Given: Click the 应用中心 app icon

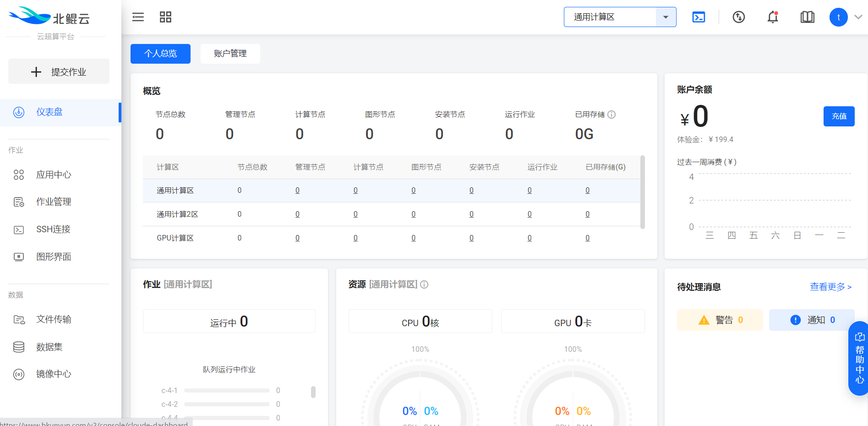Looking at the screenshot, I should pyautogui.click(x=19, y=175).
